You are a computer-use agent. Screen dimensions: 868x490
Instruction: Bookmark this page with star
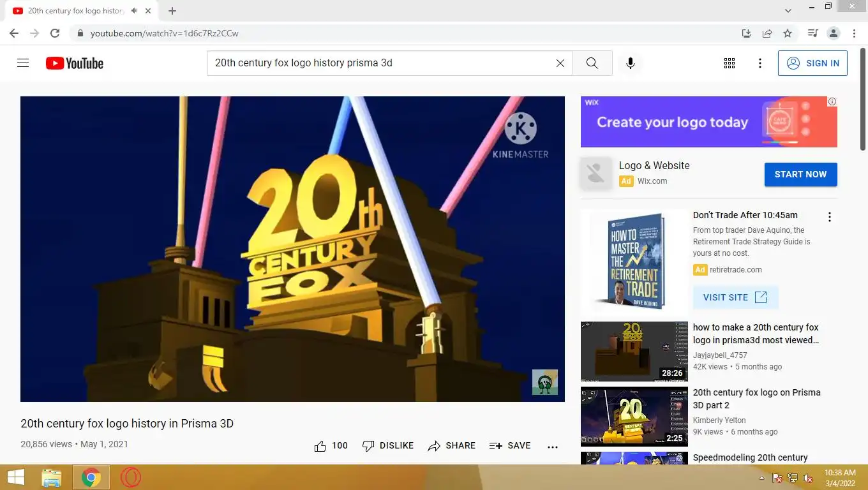788,33
